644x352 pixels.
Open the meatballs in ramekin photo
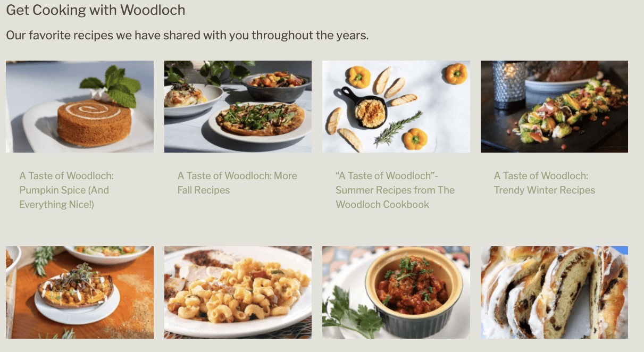click(x=396, y=292)
